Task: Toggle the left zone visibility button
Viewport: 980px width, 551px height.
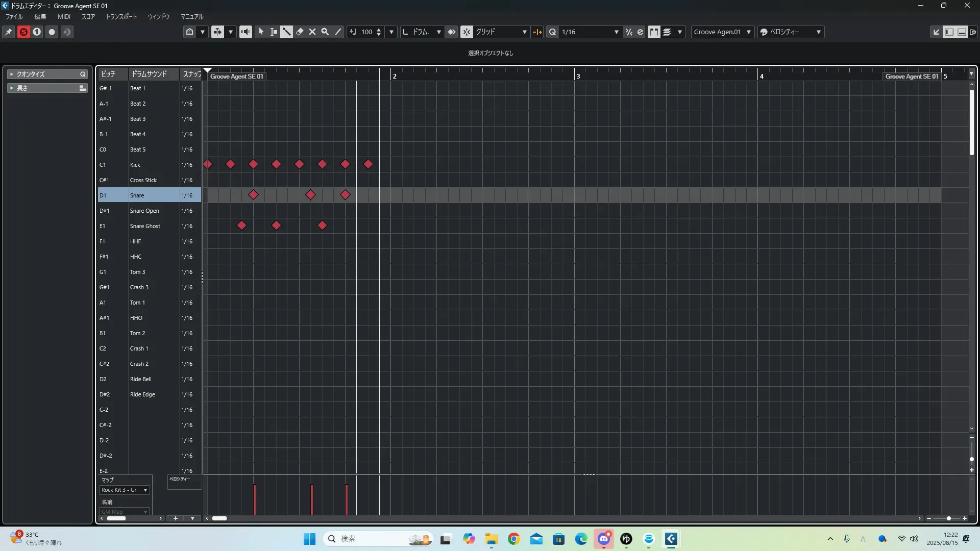Action: point(949,32)
